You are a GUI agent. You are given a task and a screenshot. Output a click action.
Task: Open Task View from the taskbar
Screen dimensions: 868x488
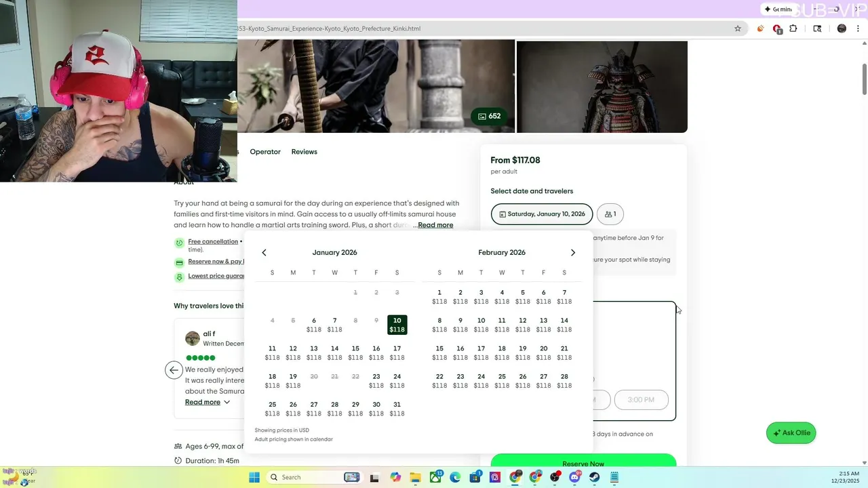click(374, 477)
